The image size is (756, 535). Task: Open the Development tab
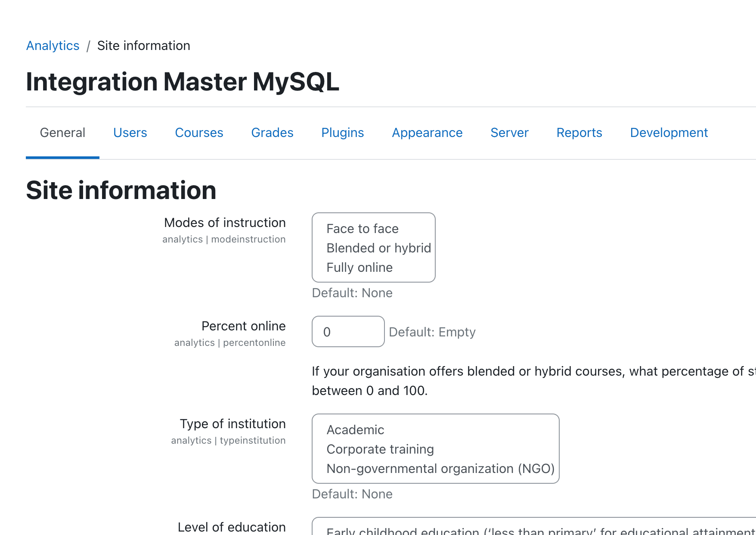669,133
